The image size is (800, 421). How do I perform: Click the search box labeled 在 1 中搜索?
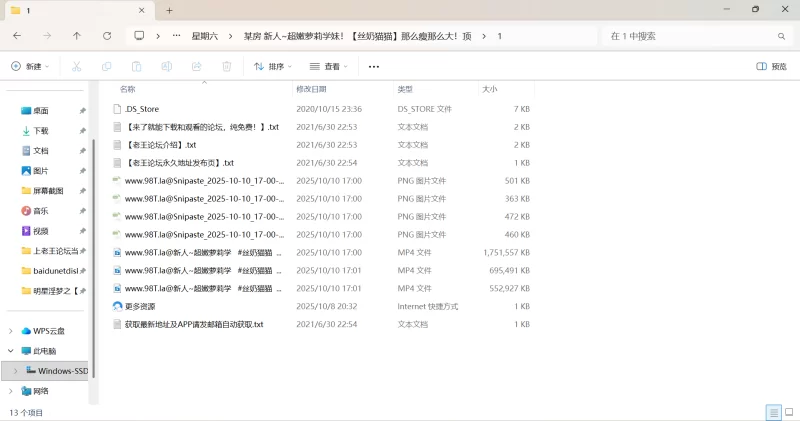(x=690, y=35)
